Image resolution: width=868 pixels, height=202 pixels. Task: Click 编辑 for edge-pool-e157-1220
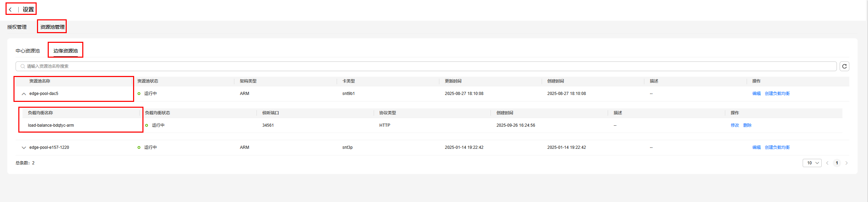pos(756,147)
